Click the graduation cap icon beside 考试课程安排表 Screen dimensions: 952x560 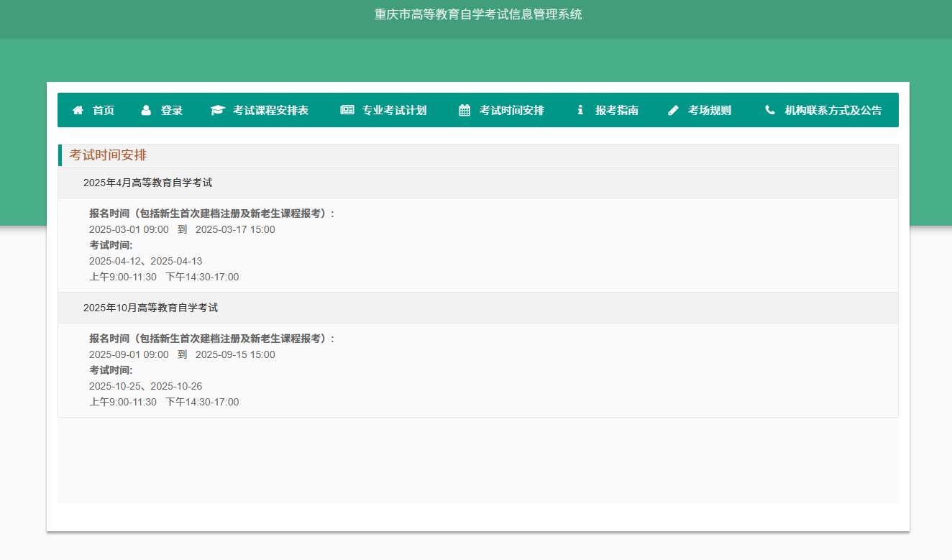point(217,110)
